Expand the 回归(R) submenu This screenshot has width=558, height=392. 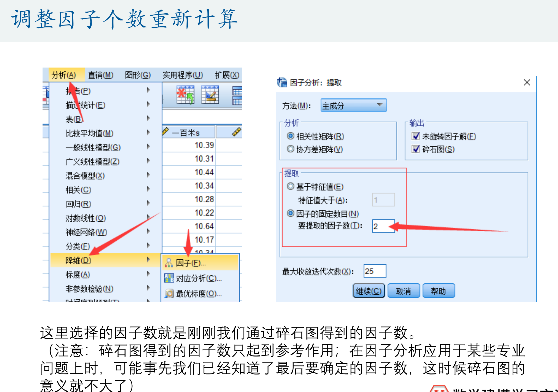[x=78, y=204]
